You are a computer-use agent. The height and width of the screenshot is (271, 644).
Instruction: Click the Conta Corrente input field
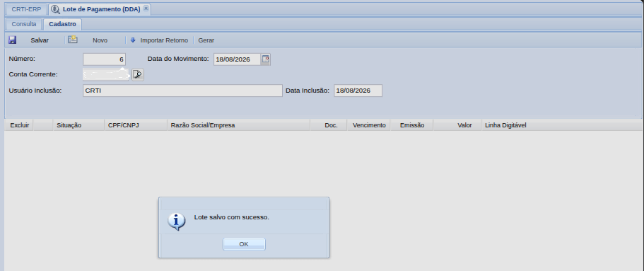pos(106,74)
